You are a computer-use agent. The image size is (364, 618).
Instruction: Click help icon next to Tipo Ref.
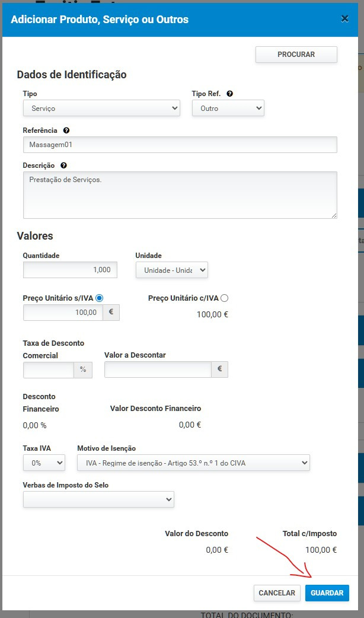pyautogui.click(x=230, y=94)
